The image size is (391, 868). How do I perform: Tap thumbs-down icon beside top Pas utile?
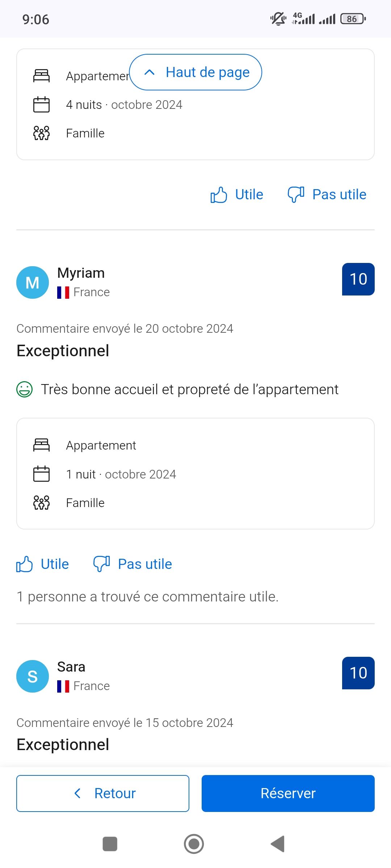[296, 195]
